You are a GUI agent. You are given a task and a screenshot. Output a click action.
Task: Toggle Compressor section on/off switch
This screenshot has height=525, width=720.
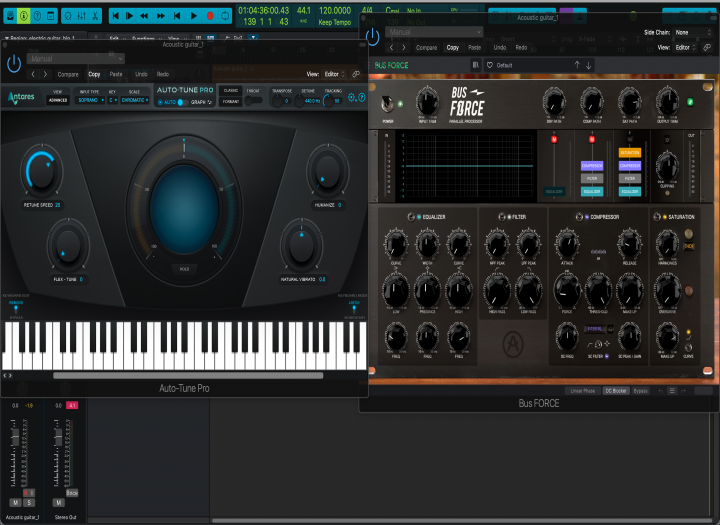click(x=579, y=217)
